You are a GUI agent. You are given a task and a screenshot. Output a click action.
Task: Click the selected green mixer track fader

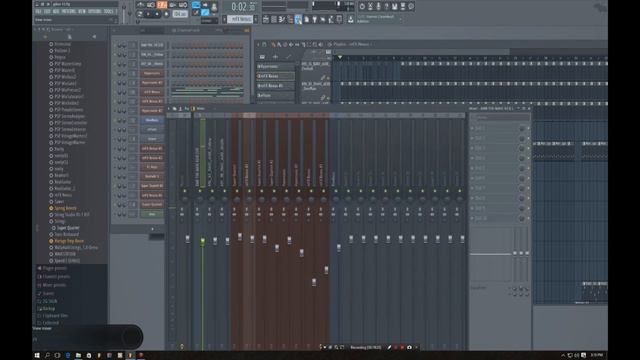coord(202,242)
